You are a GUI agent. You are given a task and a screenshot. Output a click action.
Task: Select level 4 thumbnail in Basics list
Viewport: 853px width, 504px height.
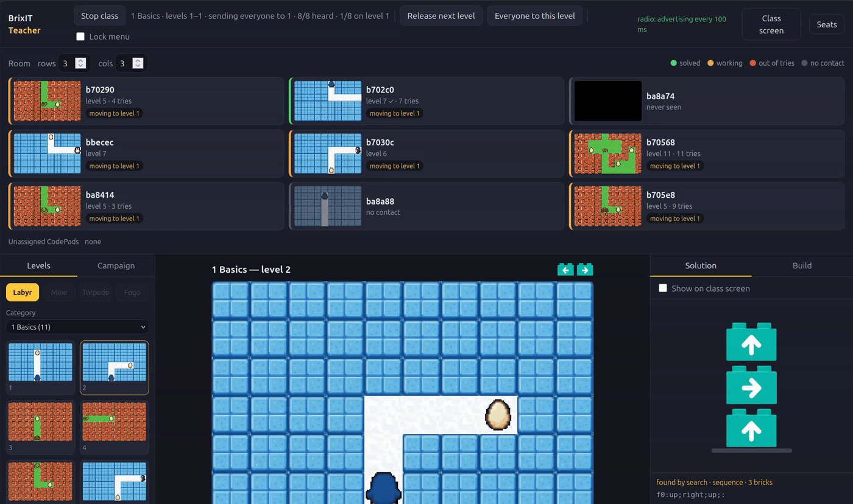(115, 427)
